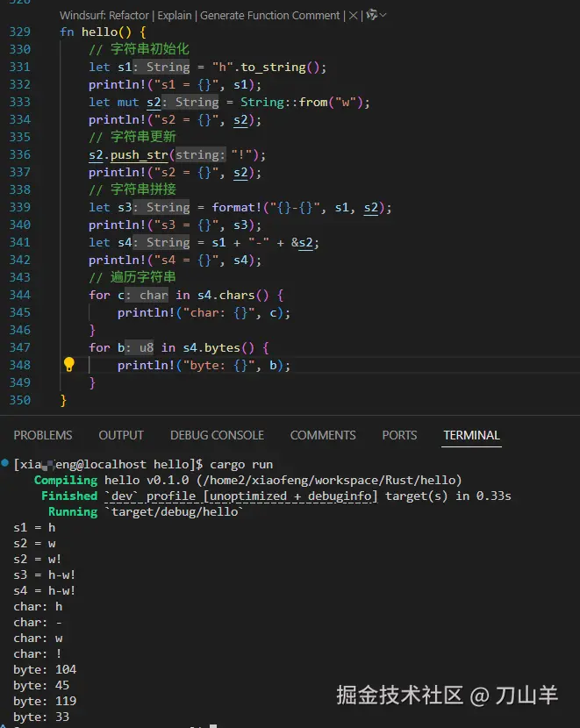The image size is (580, 728).
Task: Click terminal output byte: 104
Action: (45, 669)
